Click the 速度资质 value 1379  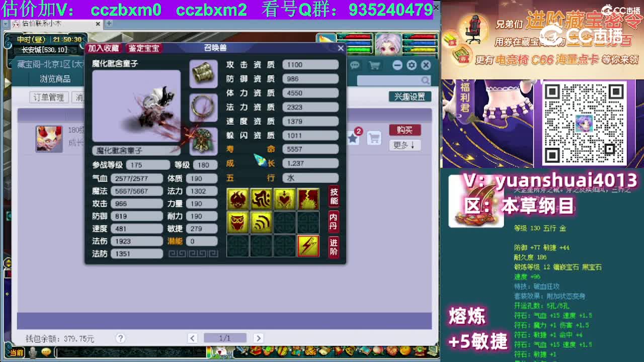pyautogui.click(x=310, y=121)
